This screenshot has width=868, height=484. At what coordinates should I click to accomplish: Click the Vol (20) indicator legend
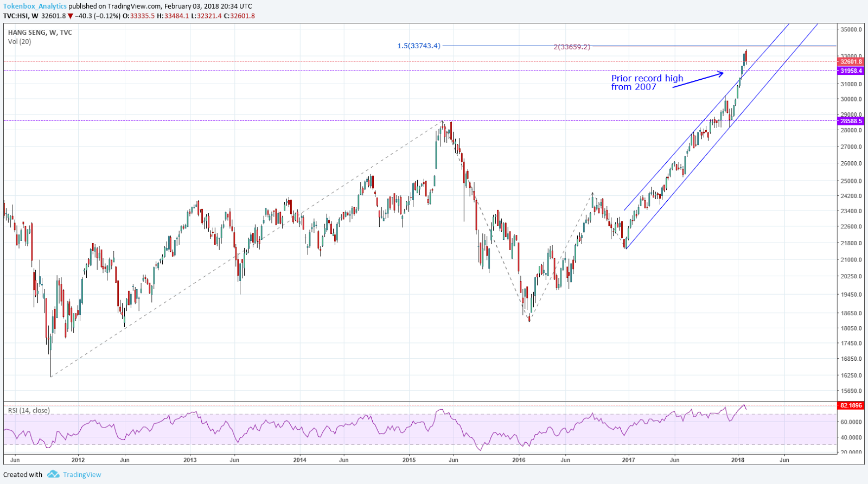(x=20, y=42)
